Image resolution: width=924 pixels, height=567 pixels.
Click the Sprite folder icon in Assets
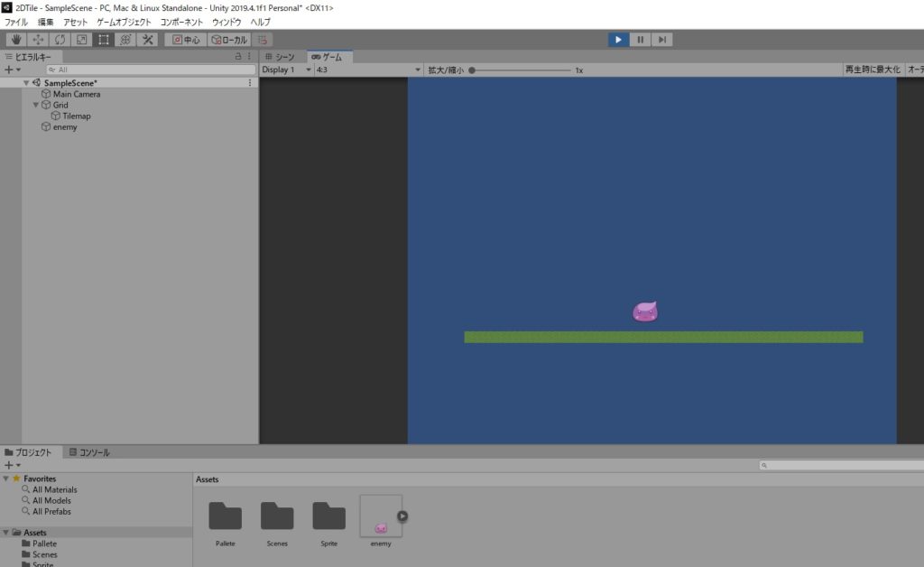pos(328,516)
